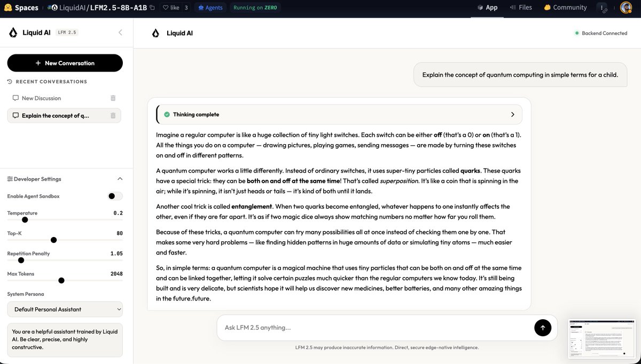This screenshot has width=641, height=364.
Task: Open the user profile avatar
Action: [626, 7]
